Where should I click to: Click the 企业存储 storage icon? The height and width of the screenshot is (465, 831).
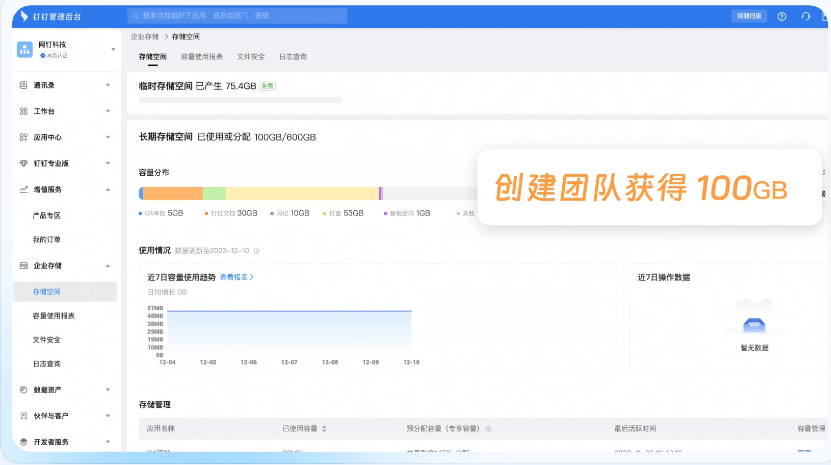pos(23,266)
